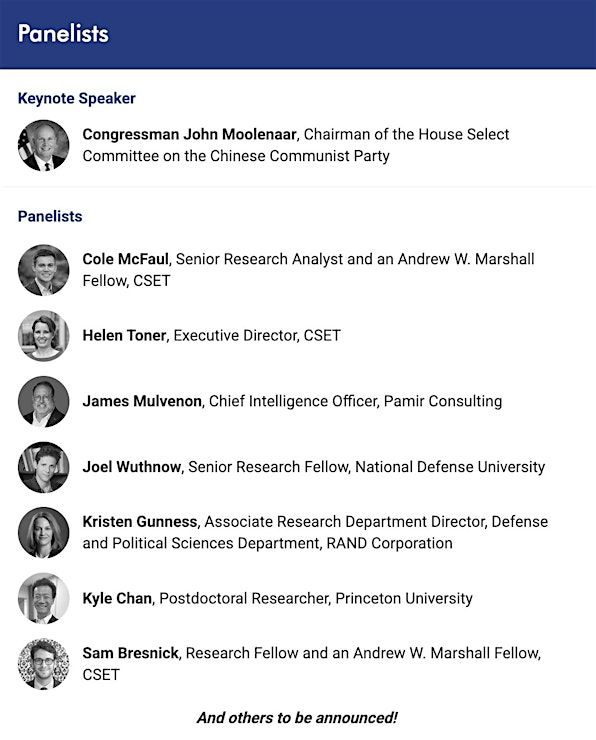Click Kristen Gunness's circular photo
This screenshot has width=596, height=740.
(43, 532)
